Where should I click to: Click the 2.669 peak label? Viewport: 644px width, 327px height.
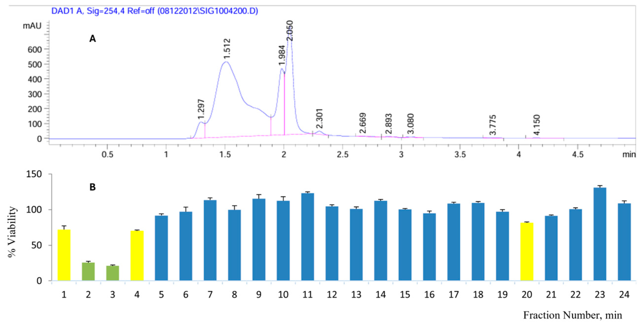(x=363, y=123)
